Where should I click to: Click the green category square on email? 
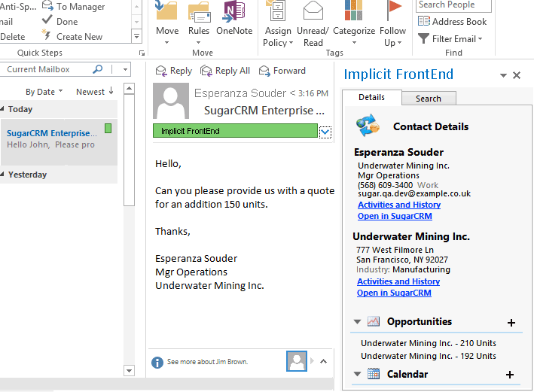click(x=108, y=129)
